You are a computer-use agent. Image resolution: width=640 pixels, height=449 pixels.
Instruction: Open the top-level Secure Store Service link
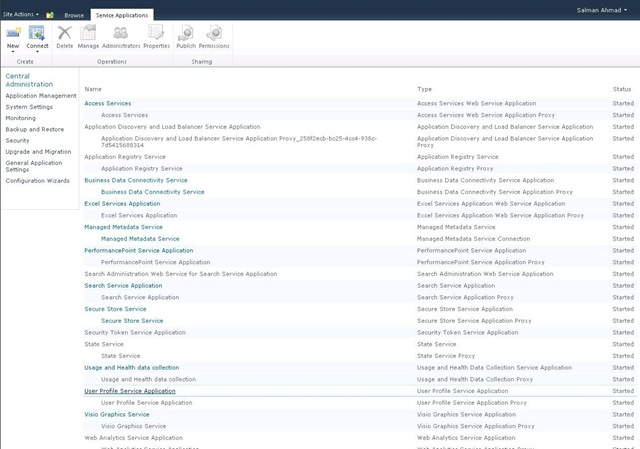click(115, 309)
